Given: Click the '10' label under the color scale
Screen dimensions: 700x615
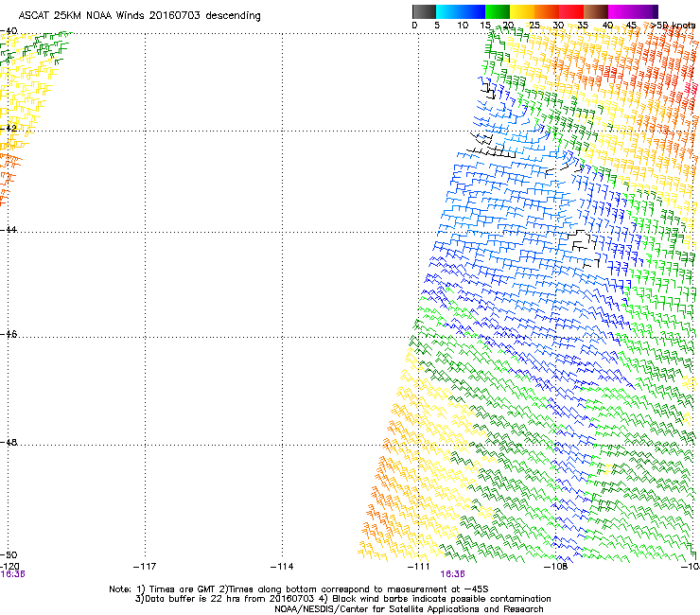Looking at the screenshot, I should point(463,26).
